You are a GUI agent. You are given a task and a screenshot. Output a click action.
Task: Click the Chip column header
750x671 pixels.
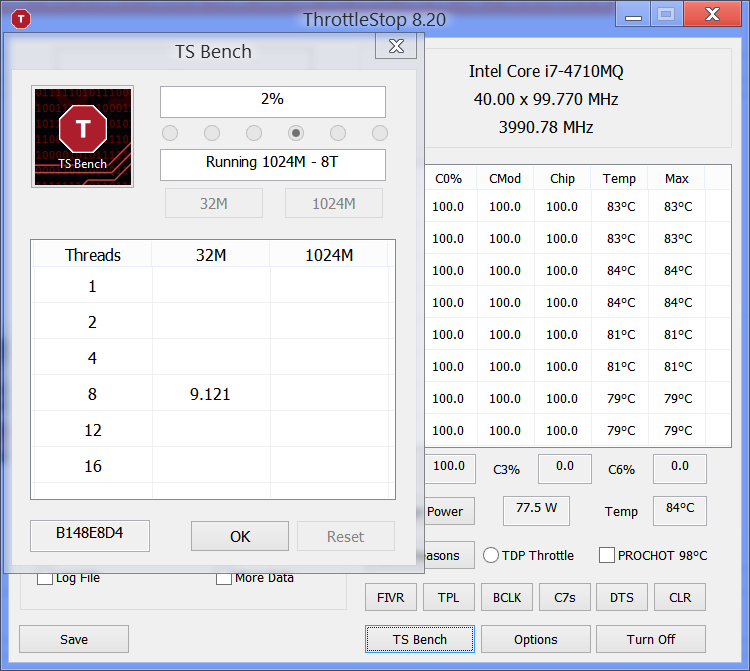(562, 178)
